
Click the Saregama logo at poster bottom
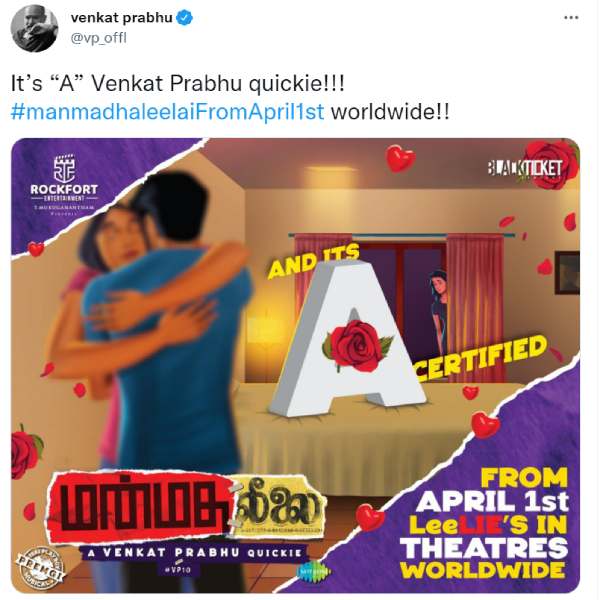[x=313, y=572]
